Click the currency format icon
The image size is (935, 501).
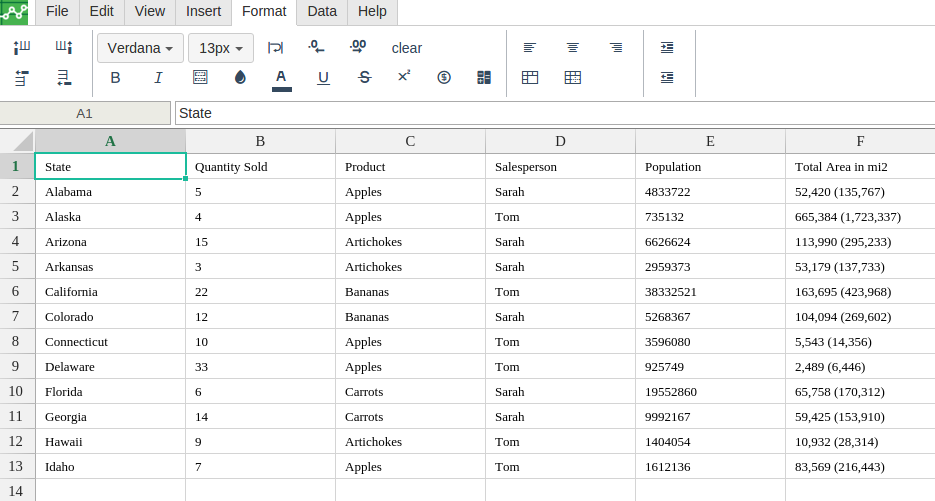[444, 78]
